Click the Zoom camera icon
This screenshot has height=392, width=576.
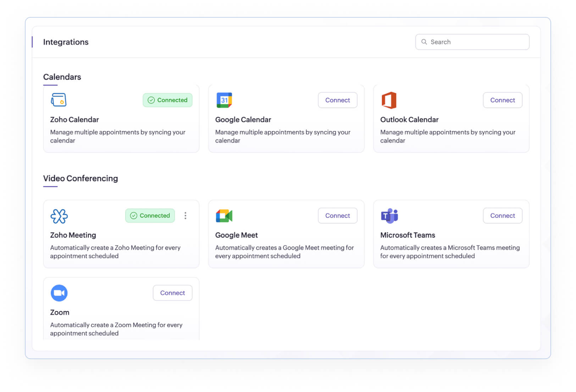coord(59,293)
